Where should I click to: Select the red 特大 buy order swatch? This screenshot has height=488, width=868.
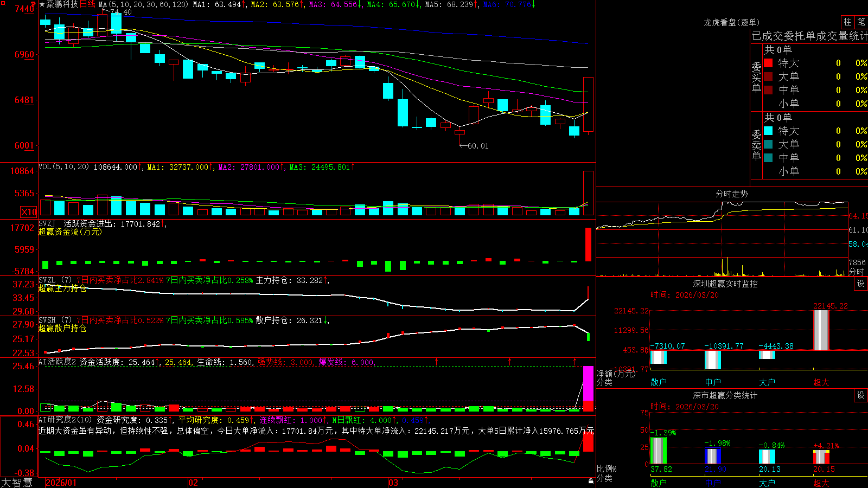[768, 63]
